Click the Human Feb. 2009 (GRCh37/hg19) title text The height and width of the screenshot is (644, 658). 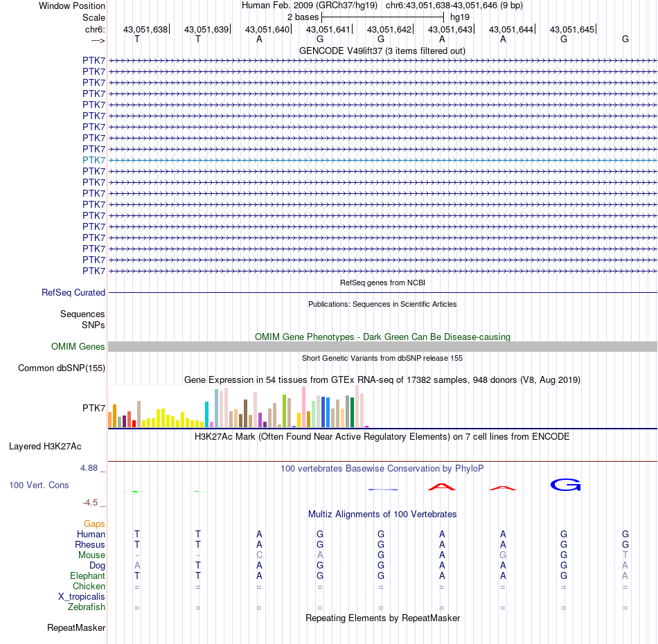[310, 6]
